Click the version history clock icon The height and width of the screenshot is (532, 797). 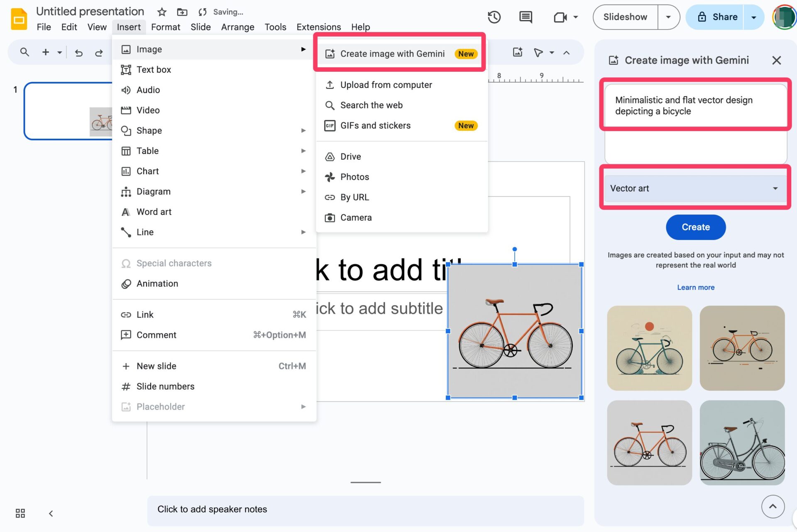pyautogui.click(x=494, y=17)
